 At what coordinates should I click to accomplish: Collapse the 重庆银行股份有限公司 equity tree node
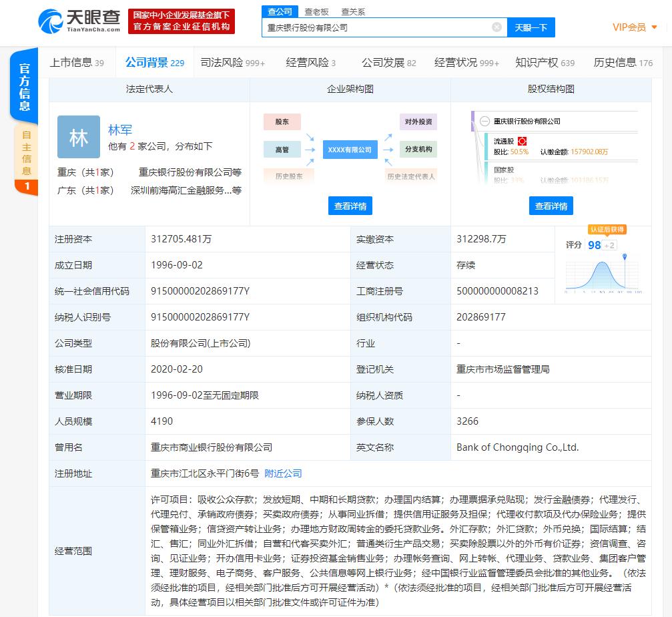(485, 121)
